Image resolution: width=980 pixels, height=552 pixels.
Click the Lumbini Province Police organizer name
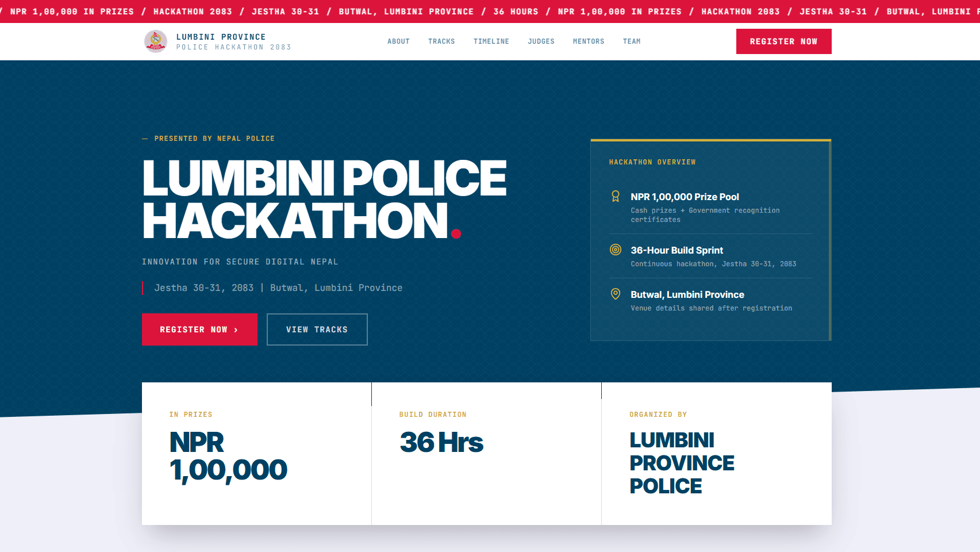click(x=682, y=463)
